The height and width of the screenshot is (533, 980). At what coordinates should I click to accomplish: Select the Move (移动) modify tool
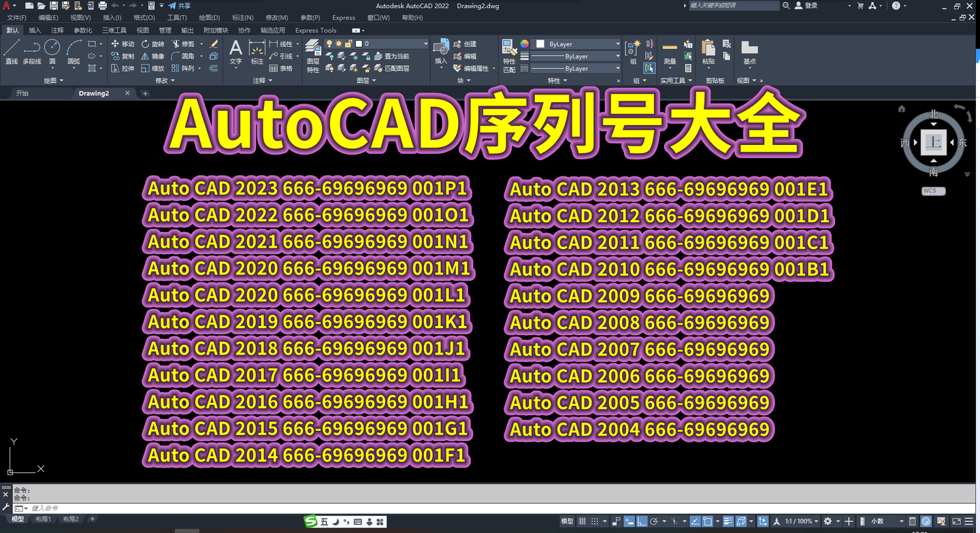123,44
